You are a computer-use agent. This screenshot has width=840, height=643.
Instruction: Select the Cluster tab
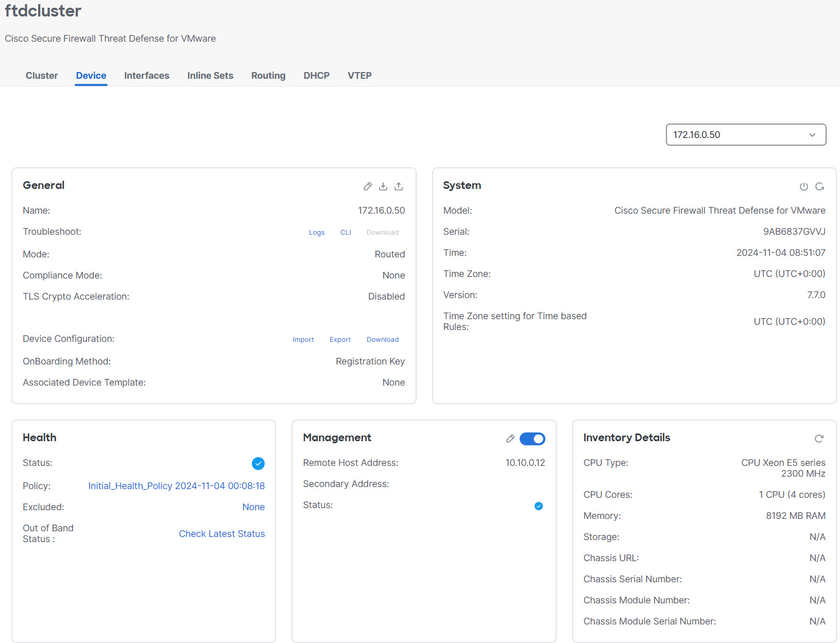41,75
